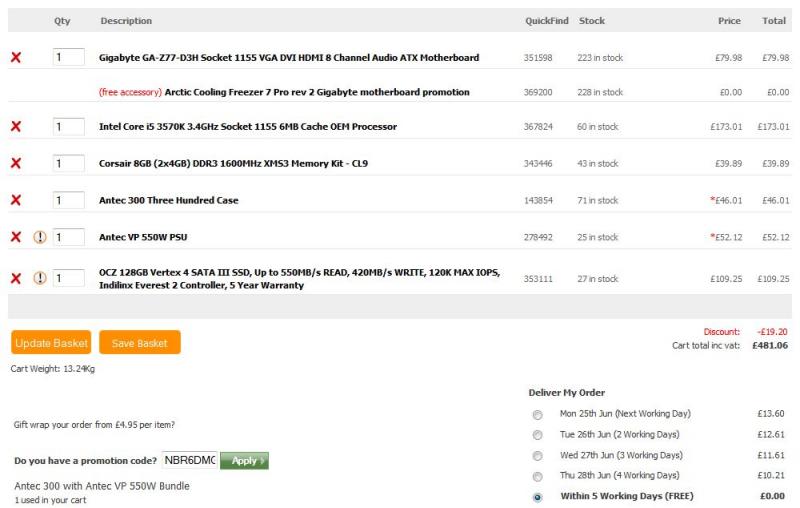Choose free Within 5 Working Days delivery
Screen dimensions: 800x508
537,497
